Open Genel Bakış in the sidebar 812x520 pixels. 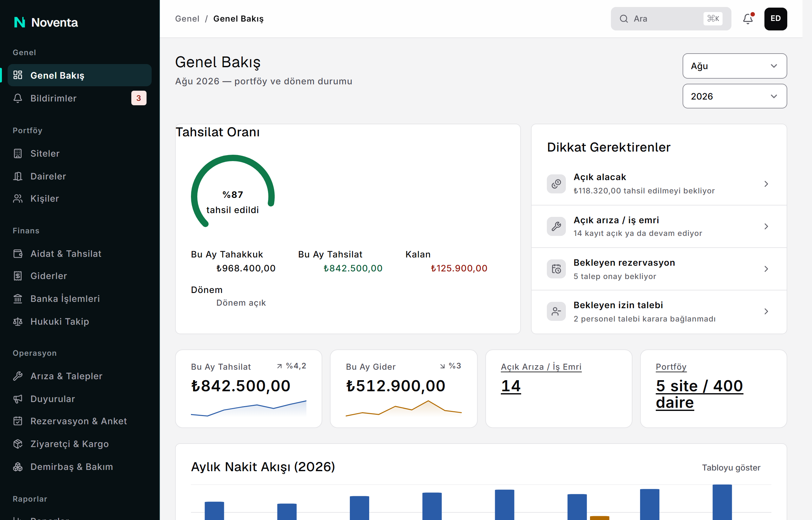79,75
